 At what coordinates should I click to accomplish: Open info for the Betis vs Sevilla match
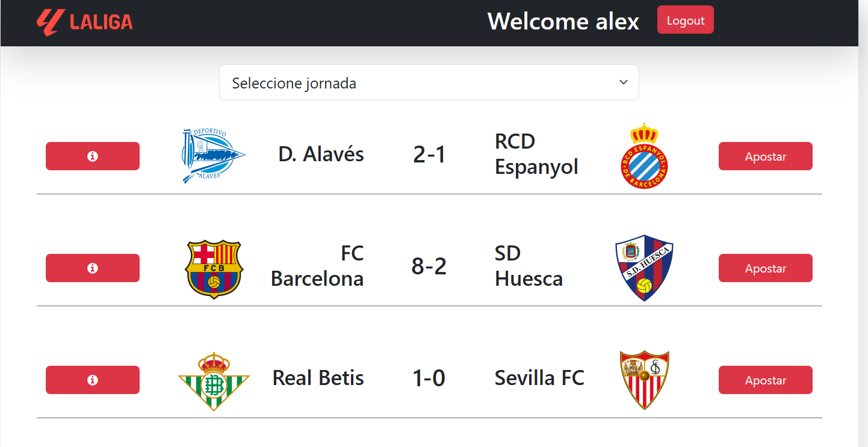[92, 380]
